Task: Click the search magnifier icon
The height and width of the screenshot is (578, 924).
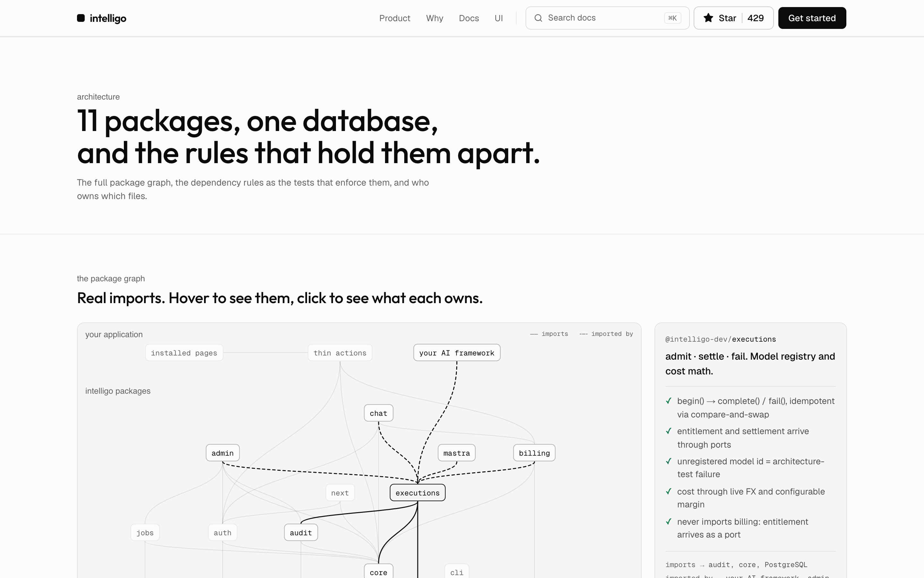Action: click(x=538, y=18)
